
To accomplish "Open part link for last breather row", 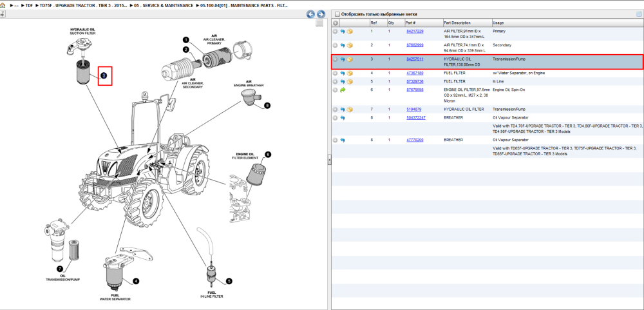I will click(x=415, y=140).
